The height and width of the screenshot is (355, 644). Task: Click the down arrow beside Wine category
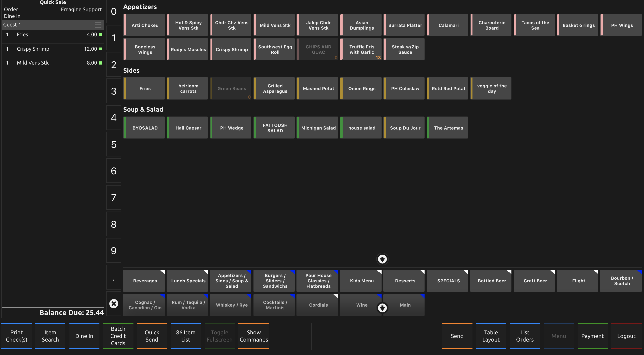pyautogui.click(x=382, y=308)
